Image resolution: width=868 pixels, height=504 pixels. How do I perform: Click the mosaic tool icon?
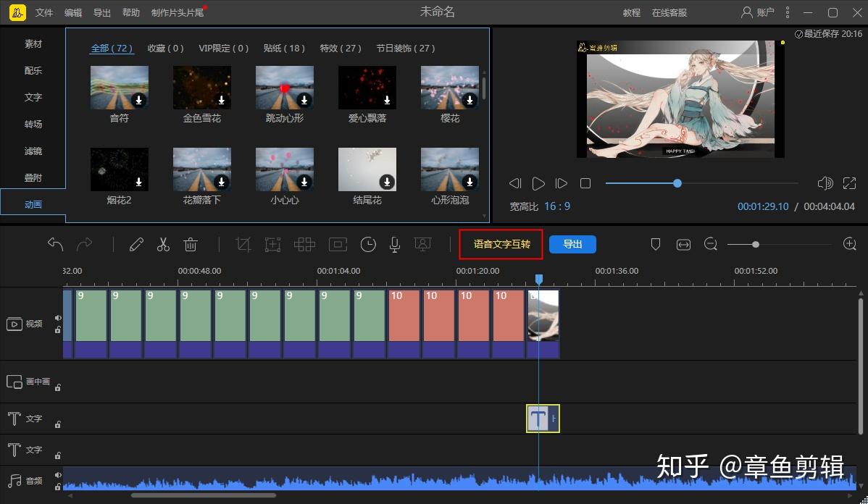pos(304,244)
